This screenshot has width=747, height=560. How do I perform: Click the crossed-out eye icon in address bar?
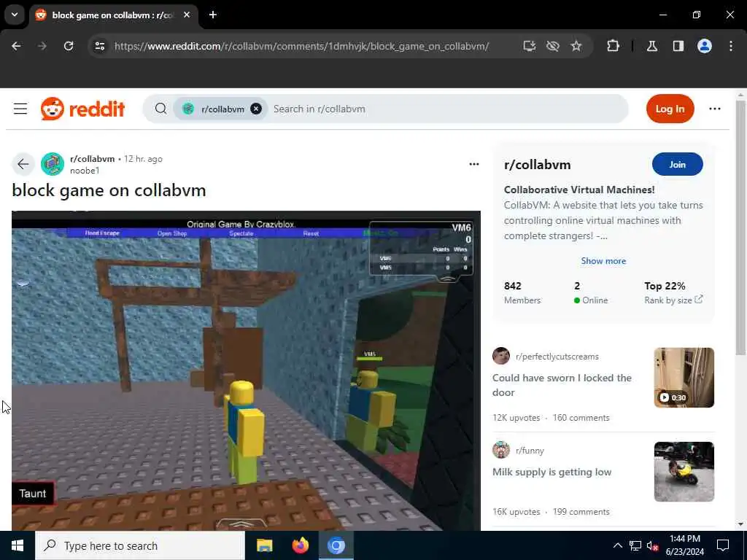553,46
